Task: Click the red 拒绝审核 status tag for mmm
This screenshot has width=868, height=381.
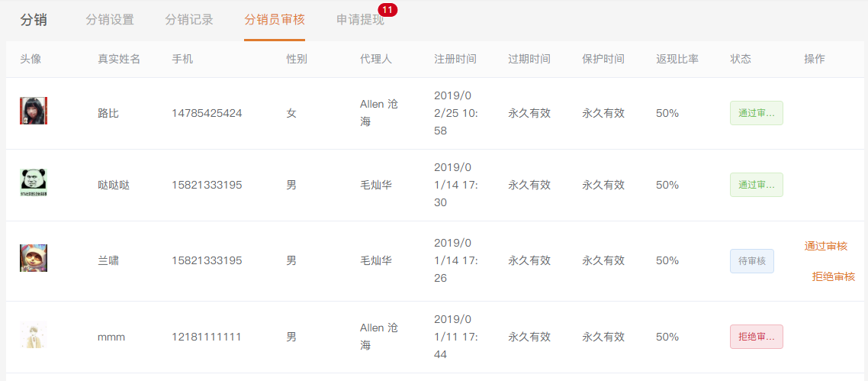Action: pos(756,337)
